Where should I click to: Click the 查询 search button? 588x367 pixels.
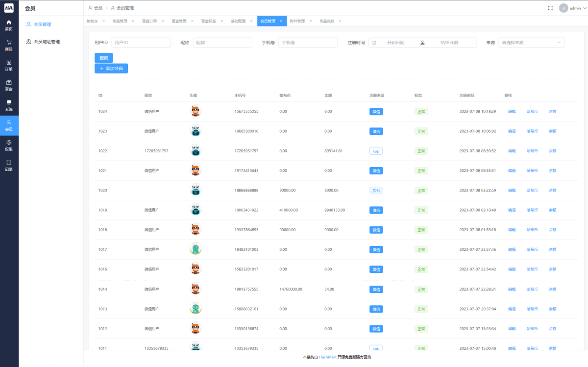pyautogui.click(x=104, y=58)
